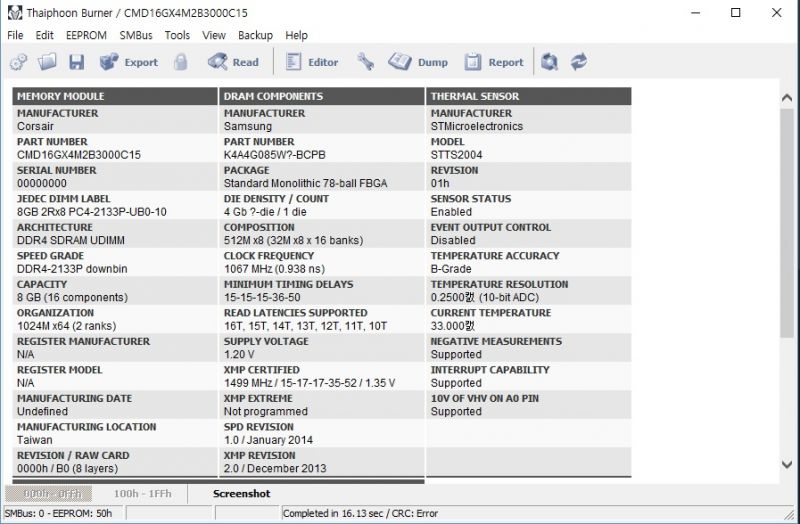The image size is (800, 524).
Task: Open the Backup menu
Action: [255, 35]
